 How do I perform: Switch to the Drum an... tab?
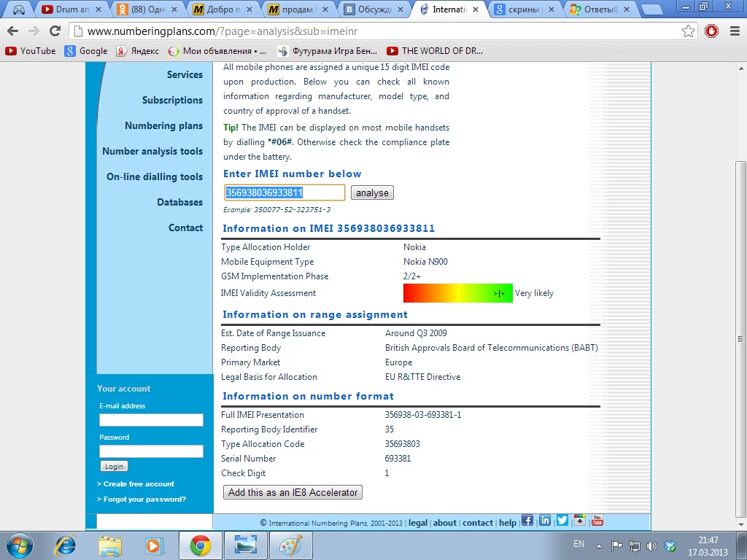click(71, 9)
